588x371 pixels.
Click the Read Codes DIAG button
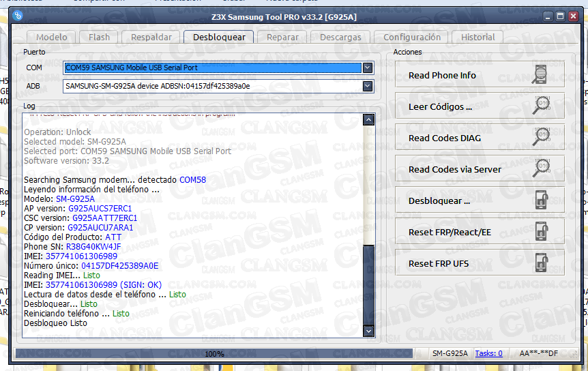pos(480,138)
